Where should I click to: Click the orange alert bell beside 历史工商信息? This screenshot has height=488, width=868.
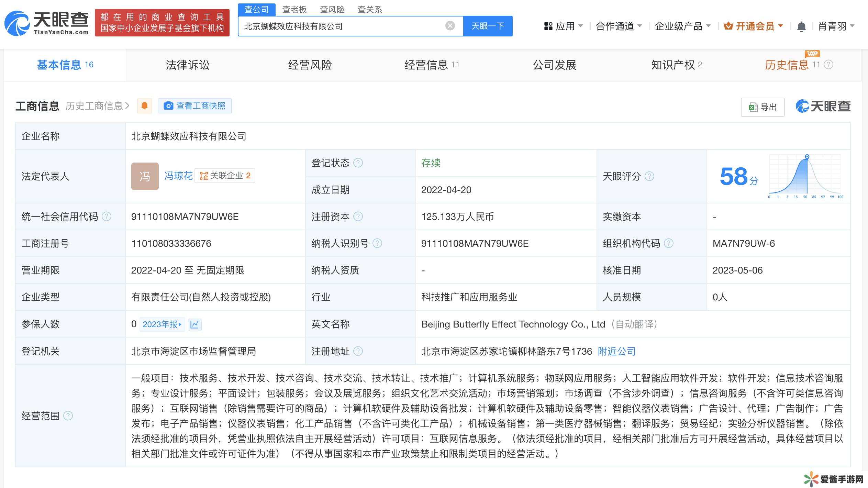(145, 106)
